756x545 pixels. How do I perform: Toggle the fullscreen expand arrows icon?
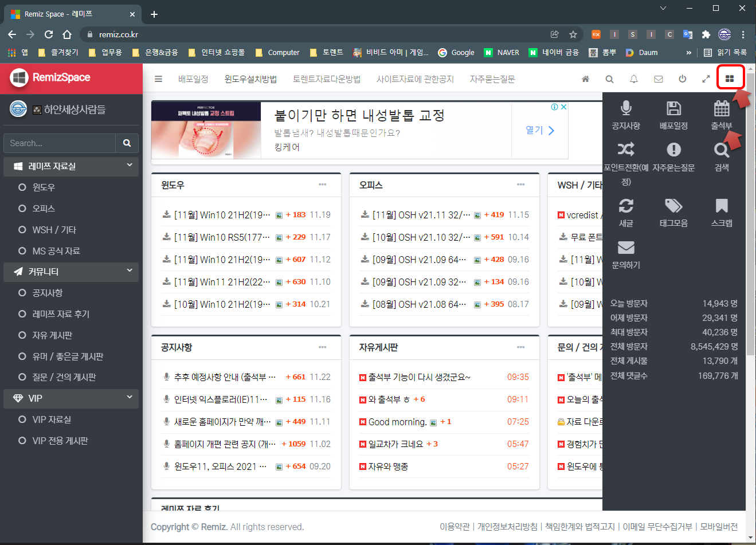pos(706,79)
